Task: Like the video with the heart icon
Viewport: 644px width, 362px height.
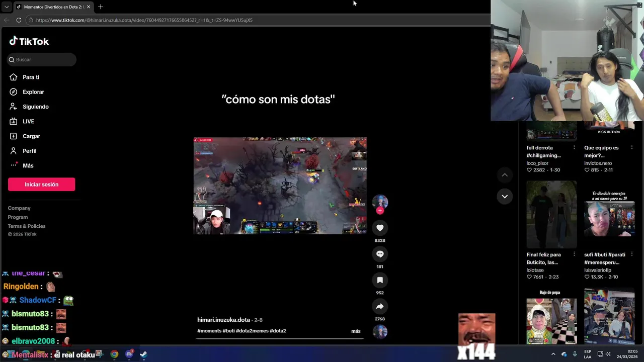Action: 380,228
